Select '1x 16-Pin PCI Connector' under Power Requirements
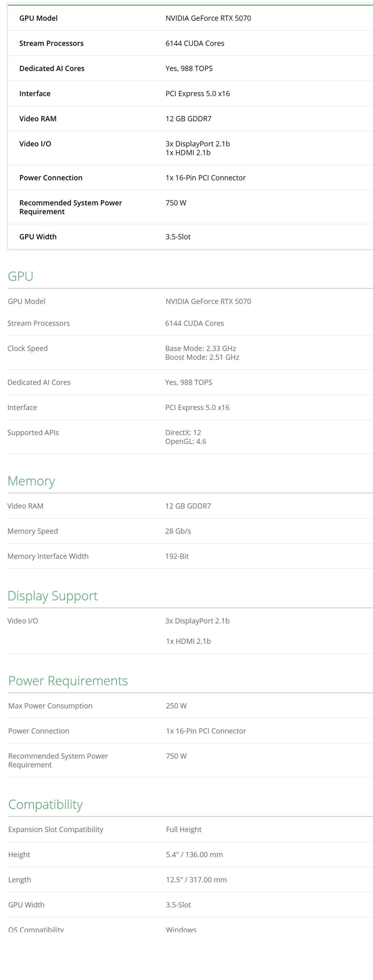373x980 pixels. click(206, 731)
